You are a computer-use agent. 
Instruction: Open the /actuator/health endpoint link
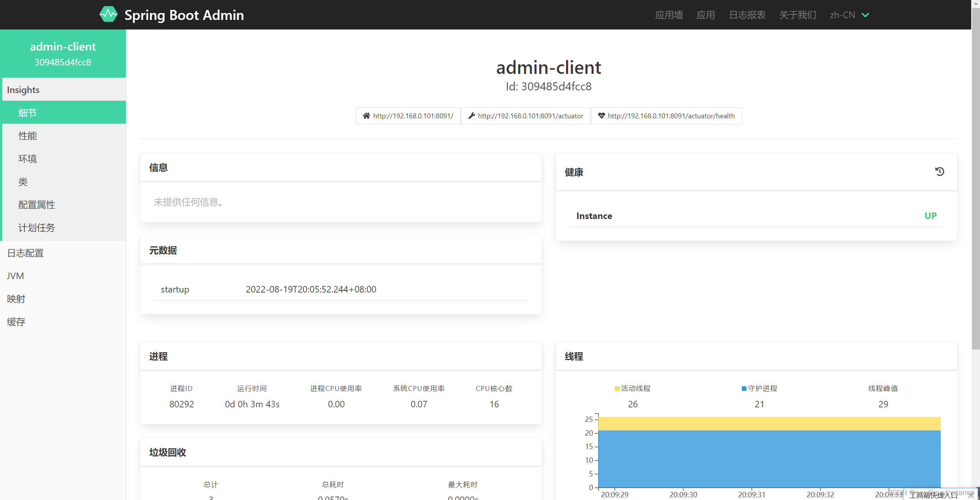pos(666,116)
